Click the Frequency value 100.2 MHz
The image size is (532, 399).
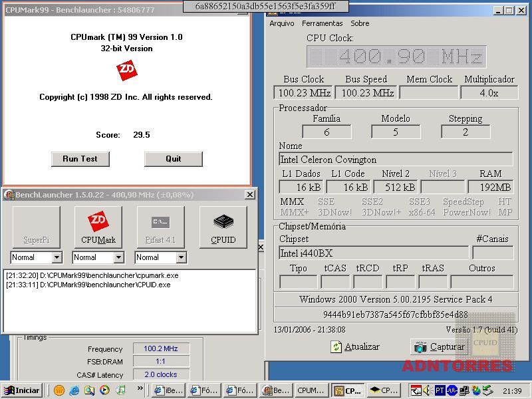coord(161,348)
